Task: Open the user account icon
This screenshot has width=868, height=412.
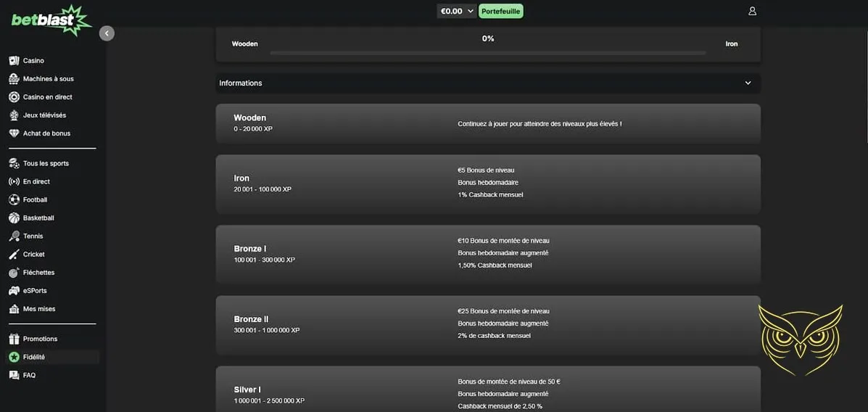Action: tap(752, 11)
